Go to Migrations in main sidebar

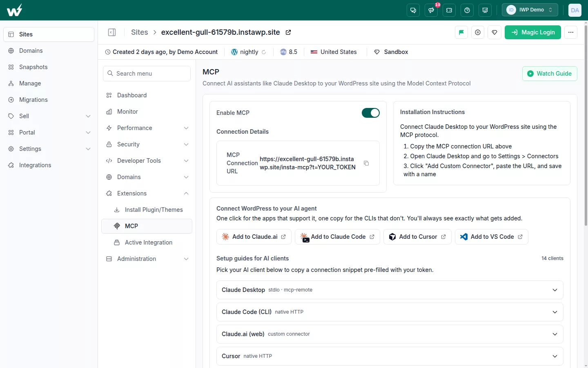[49, 100]
